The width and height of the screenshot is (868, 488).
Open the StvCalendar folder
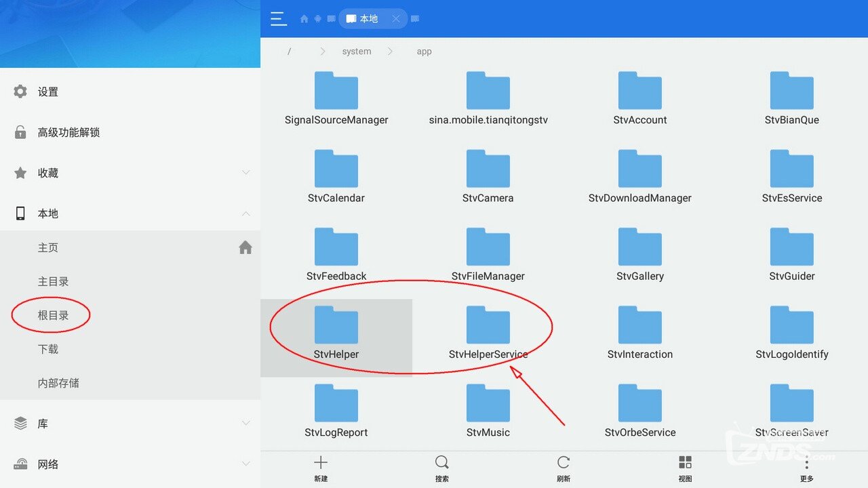click(x=336, y=176)
